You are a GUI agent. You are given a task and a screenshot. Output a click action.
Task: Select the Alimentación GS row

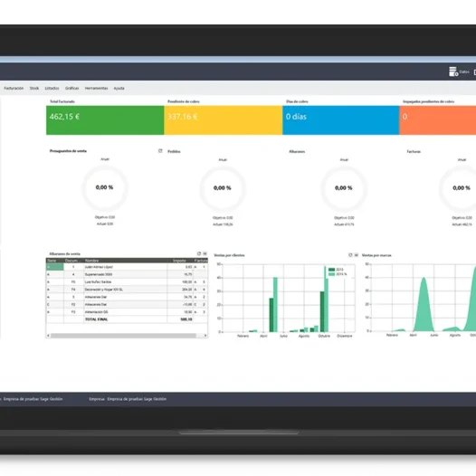(127, 312)
